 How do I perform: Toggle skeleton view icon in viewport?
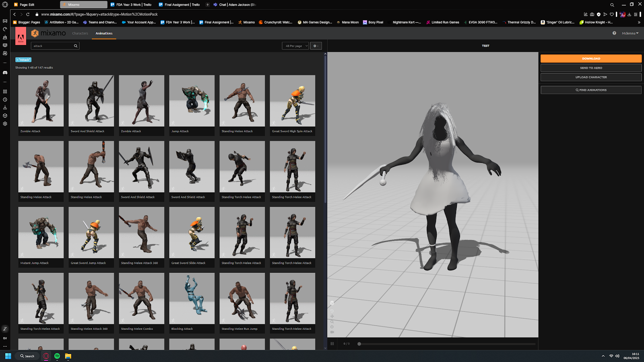pyautogui.click(x=332, y=303)
